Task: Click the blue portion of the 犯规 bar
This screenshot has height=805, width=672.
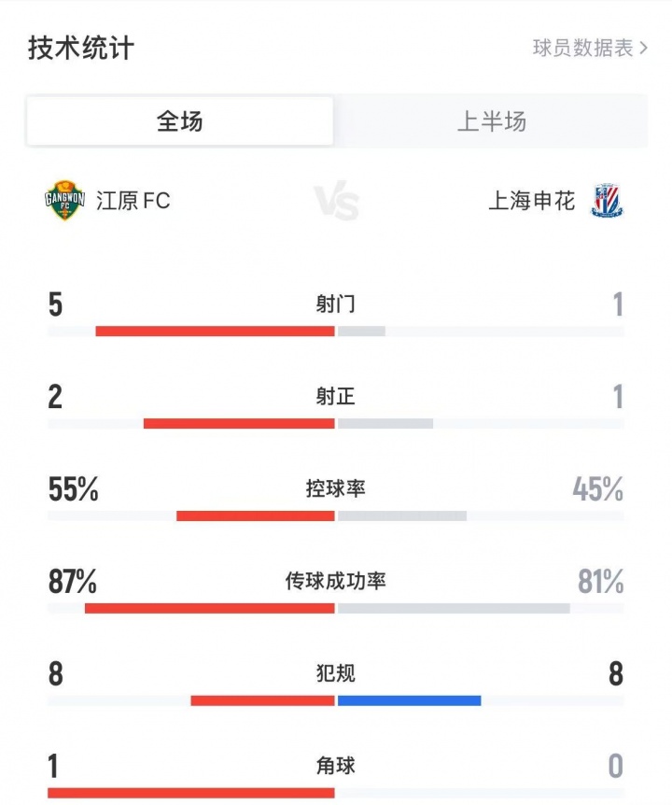Action: click(408, 699)
